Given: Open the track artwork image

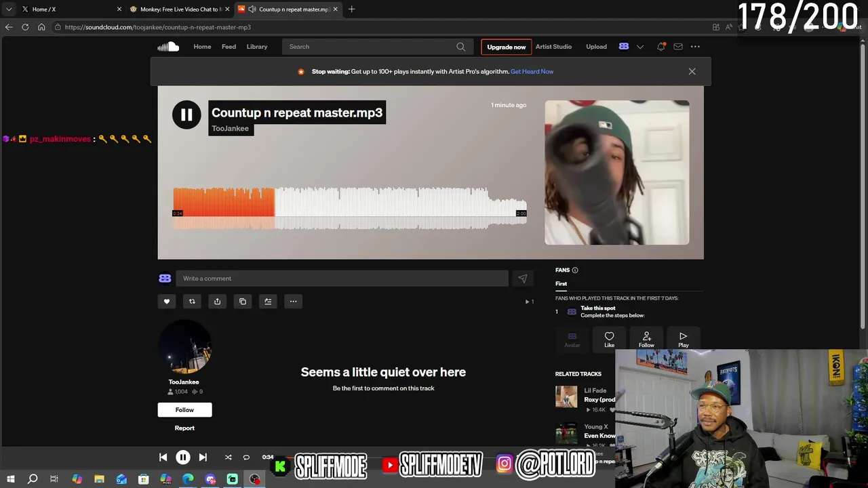Looking at the screenshot, I should (x=616, y=173).
